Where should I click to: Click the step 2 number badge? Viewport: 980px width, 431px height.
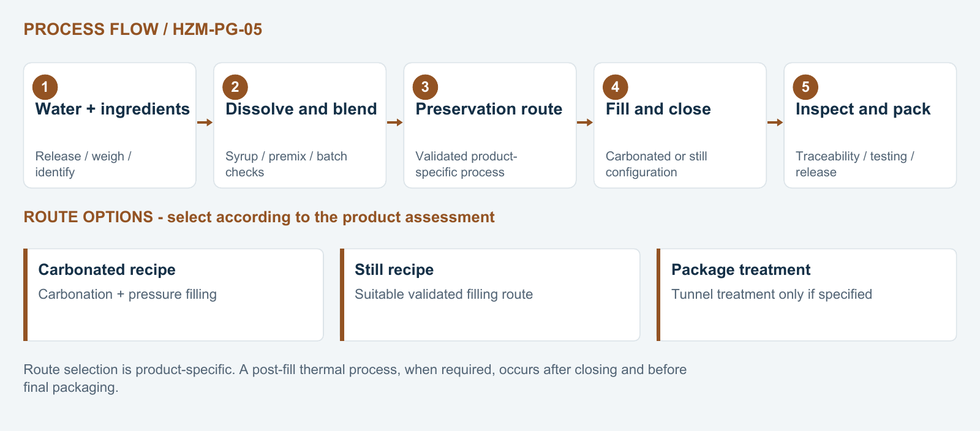235,87
